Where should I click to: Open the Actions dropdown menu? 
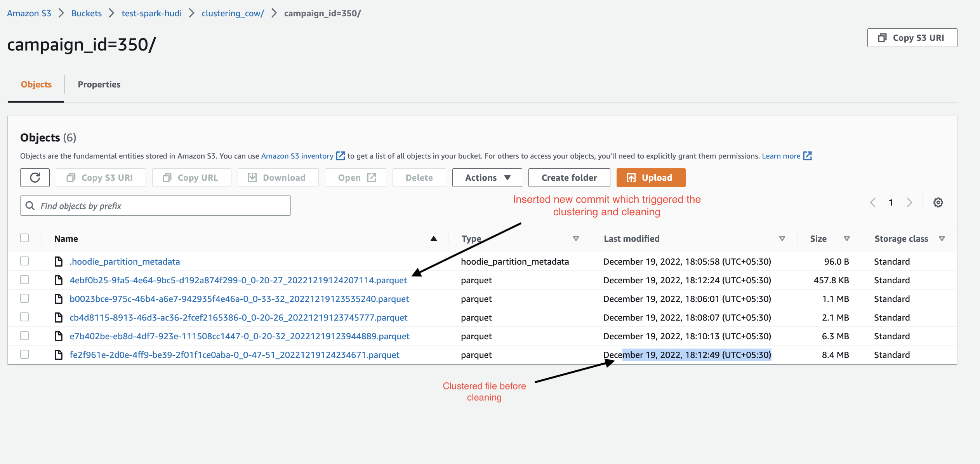[x=487, y=178]
